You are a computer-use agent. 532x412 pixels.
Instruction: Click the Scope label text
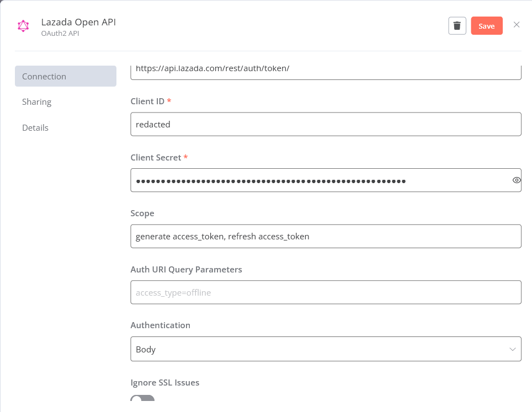point(142,213)
